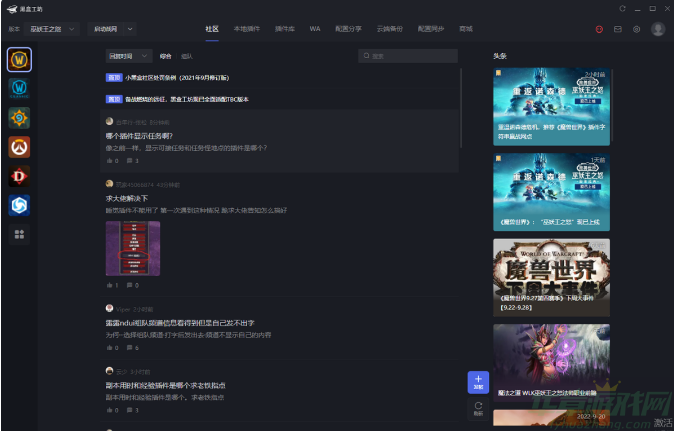Open post titled '哪个插件显示任务啊?'
Viewport: 674px width, 431px height.
pos(139,136)
